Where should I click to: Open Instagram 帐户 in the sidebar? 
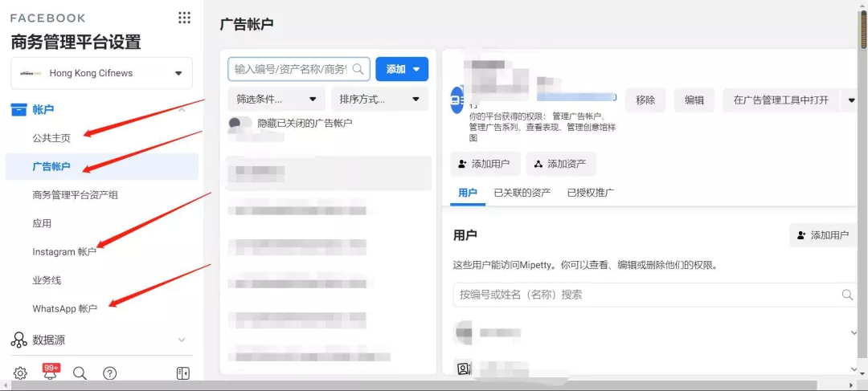[x=64, y=251]
